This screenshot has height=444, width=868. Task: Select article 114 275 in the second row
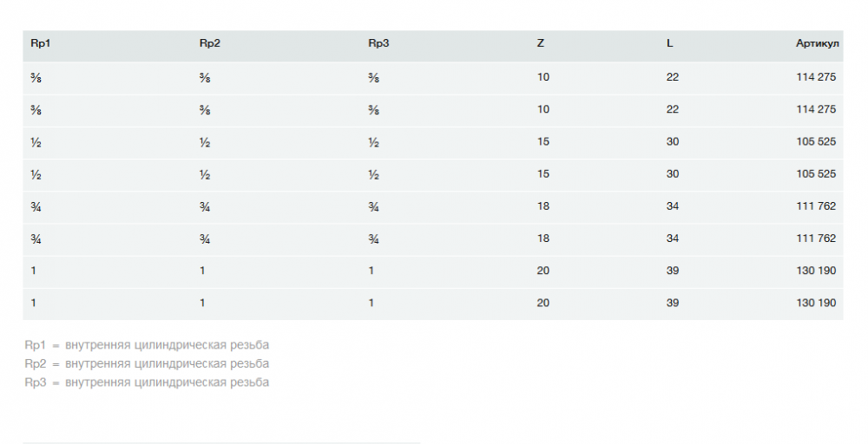[815, 109]
